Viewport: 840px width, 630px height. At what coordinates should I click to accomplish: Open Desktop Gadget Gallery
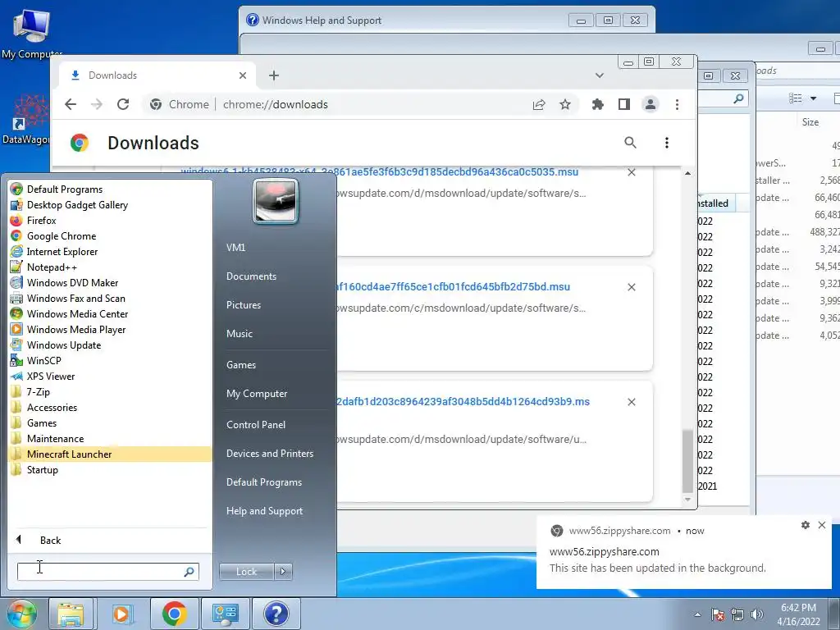coord(110,204)
